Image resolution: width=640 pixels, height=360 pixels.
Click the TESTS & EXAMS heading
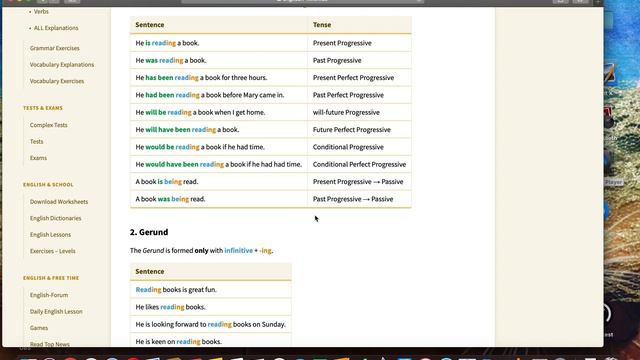(43, 108)
